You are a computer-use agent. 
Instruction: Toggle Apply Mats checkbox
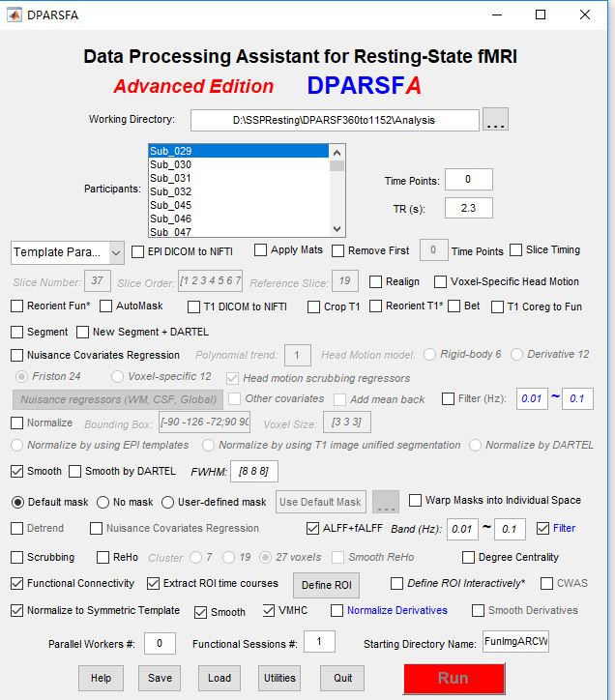click(x=260, y=250)
